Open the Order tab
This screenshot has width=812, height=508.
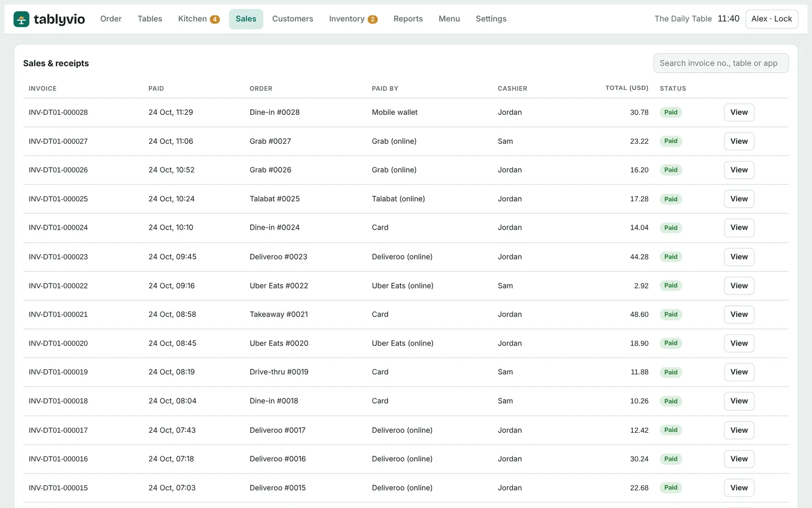click(111, 19)
